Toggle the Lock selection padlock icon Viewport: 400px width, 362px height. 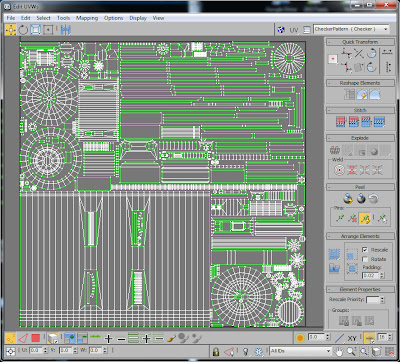[x=216, y=351]
